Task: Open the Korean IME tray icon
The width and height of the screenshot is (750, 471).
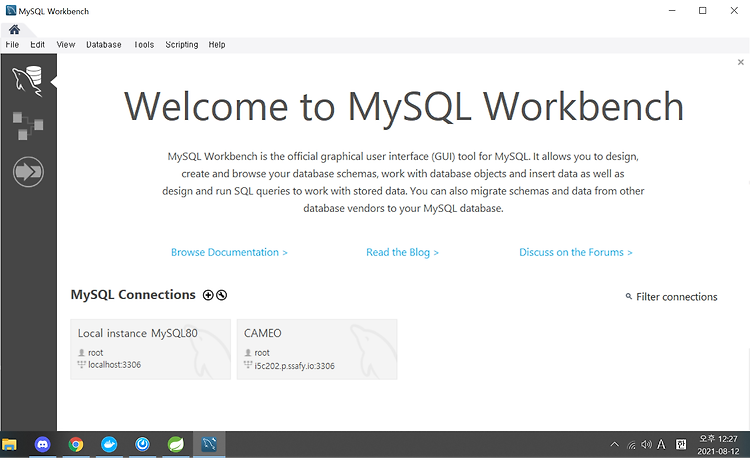Action: coord(681,445)
